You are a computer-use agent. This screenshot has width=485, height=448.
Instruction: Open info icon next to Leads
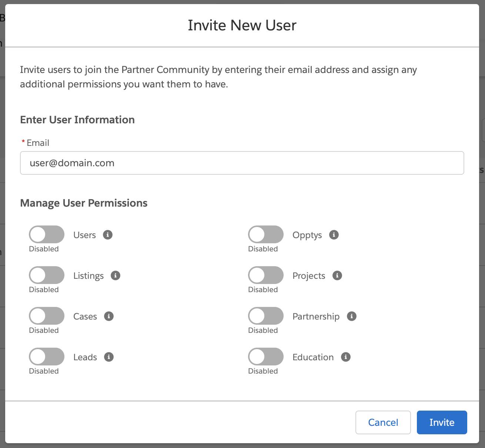point(109,357)
